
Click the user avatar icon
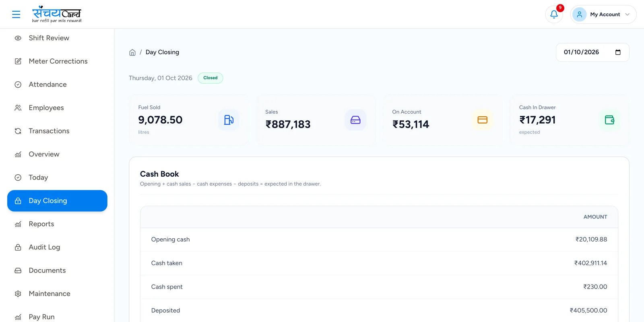[x=579, y=14]
